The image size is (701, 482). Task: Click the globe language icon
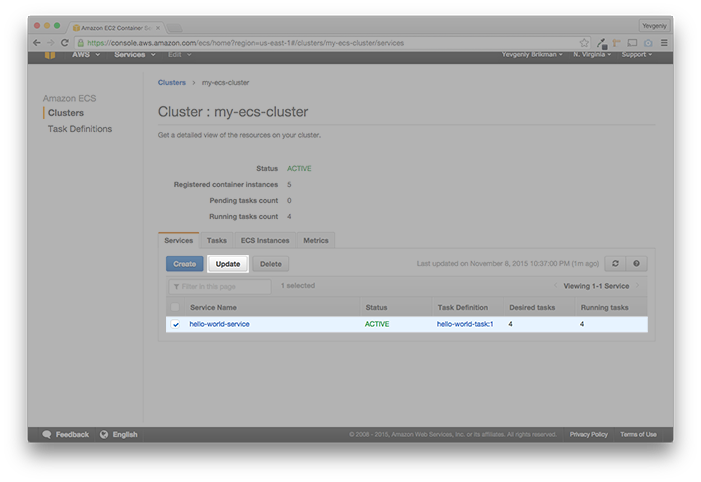tap(104, 434)
